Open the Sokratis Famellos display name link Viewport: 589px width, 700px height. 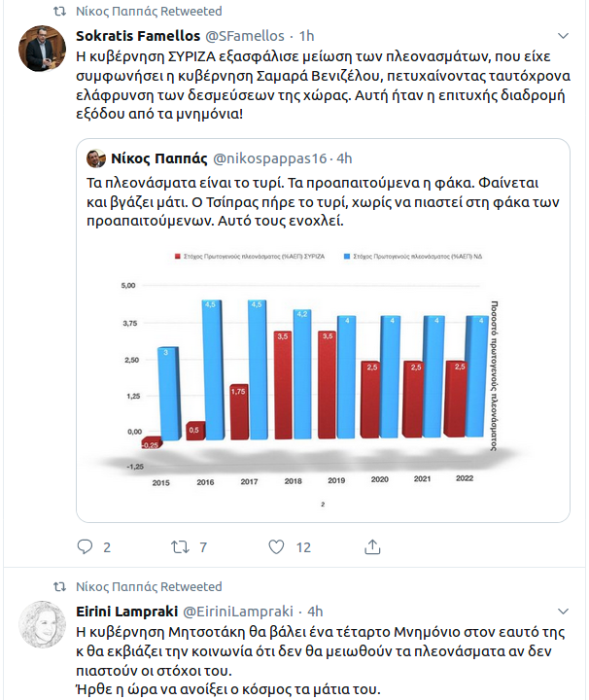point(138,36)
